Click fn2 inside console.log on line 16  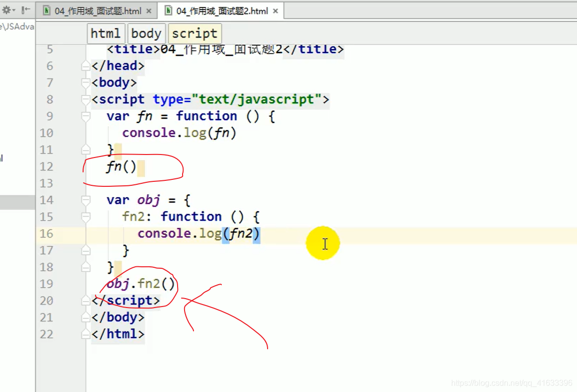click(x=241, y=234)
